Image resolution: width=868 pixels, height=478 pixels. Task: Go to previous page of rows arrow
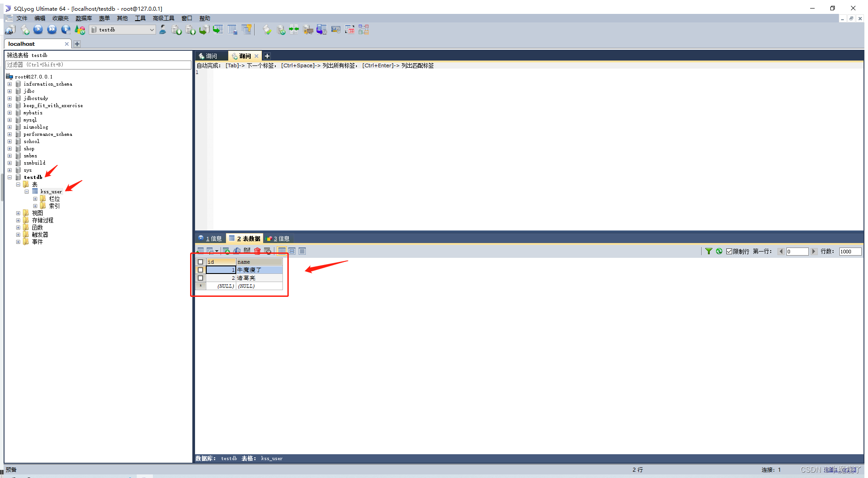coord(781,252)
